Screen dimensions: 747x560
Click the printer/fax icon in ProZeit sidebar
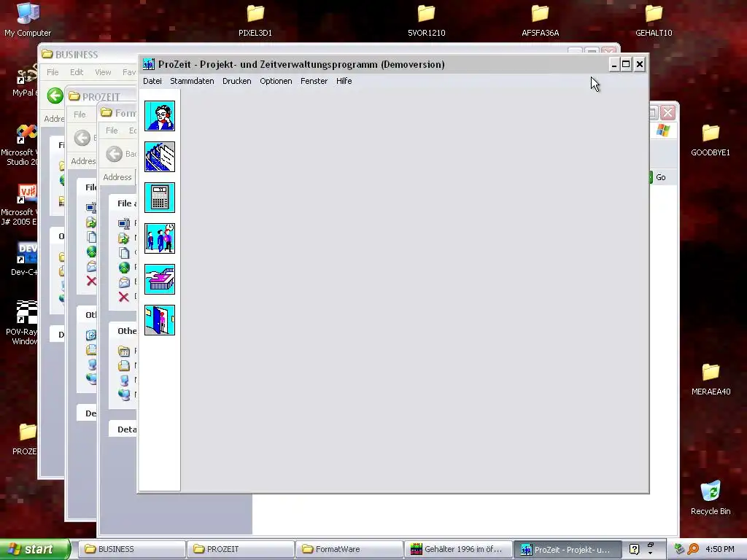(x=160, y=279)
